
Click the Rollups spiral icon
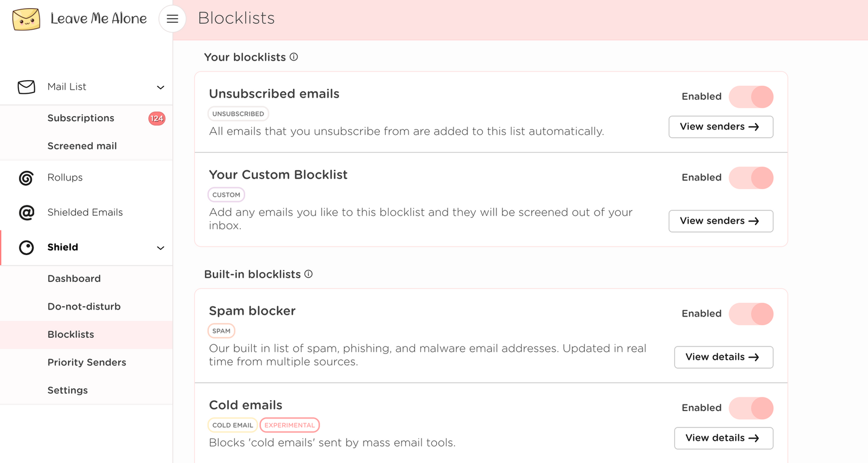click(x=26, y=178)
